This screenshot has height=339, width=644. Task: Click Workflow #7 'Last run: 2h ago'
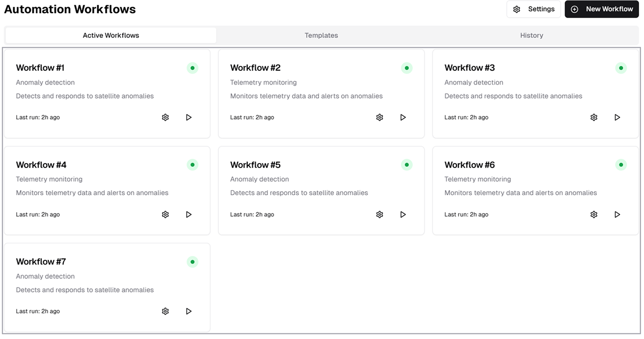pyautogui.click(x=38, y=311)
